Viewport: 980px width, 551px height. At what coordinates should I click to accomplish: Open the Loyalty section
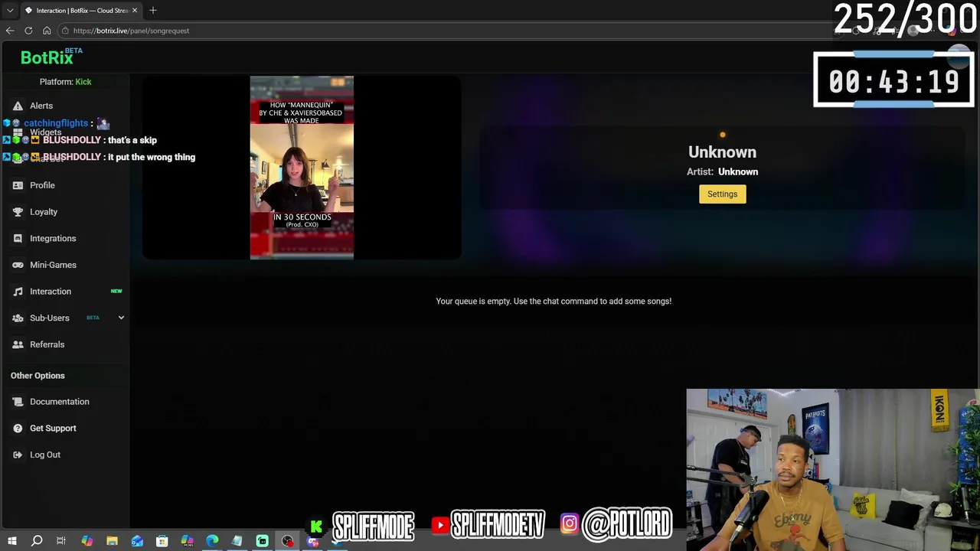click(x=44, y=212)
